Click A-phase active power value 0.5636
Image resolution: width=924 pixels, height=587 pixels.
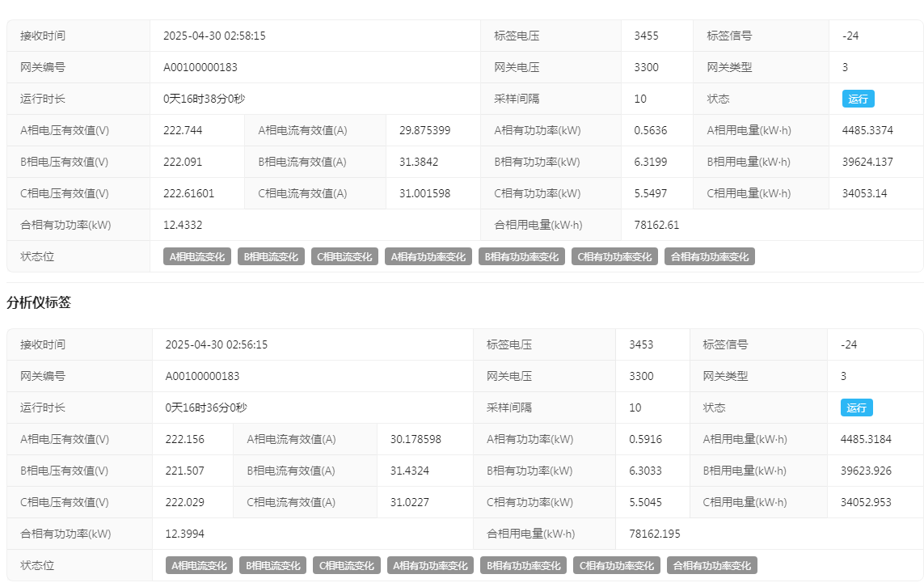tap(651, 130)
